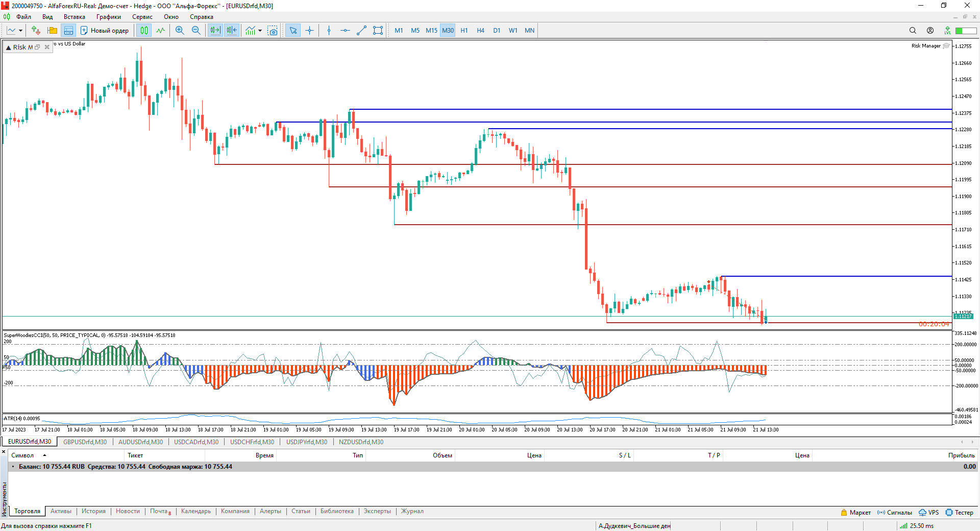Open the Тестер link

pos(959,513)
